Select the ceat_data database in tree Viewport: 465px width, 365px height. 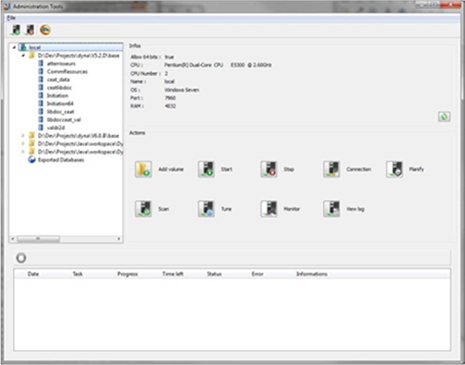(x=58, y=79)
